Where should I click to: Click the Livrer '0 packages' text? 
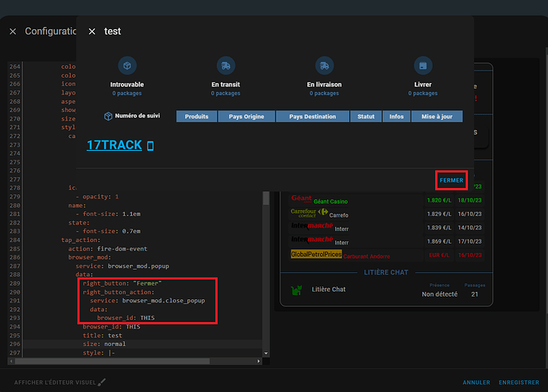click(x=423, y=94)
